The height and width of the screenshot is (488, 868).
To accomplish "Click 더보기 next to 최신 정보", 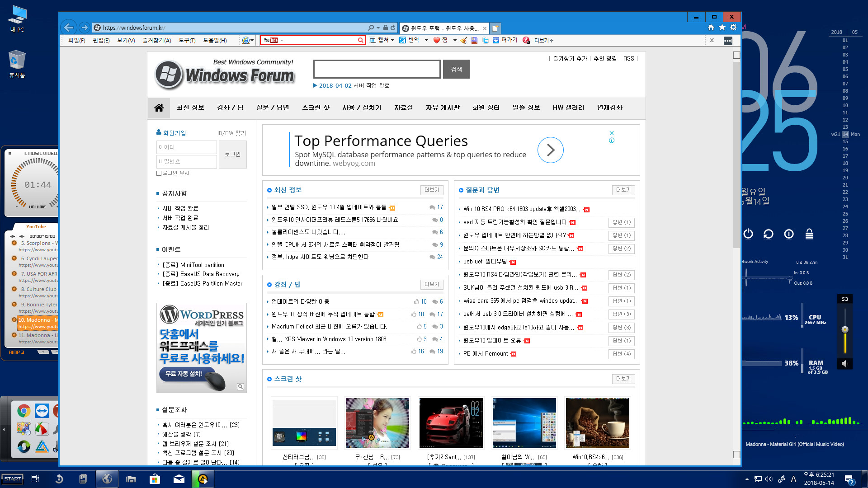I will pos(431,190).
